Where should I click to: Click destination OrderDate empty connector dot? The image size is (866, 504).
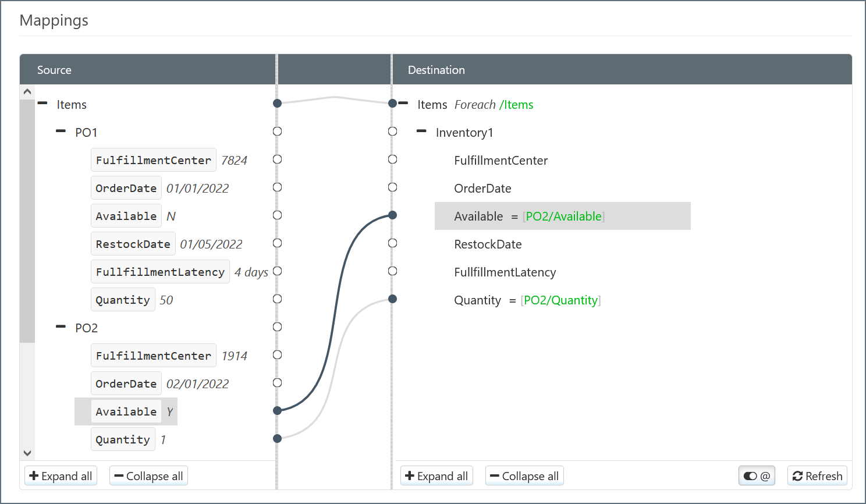point(393,187)
